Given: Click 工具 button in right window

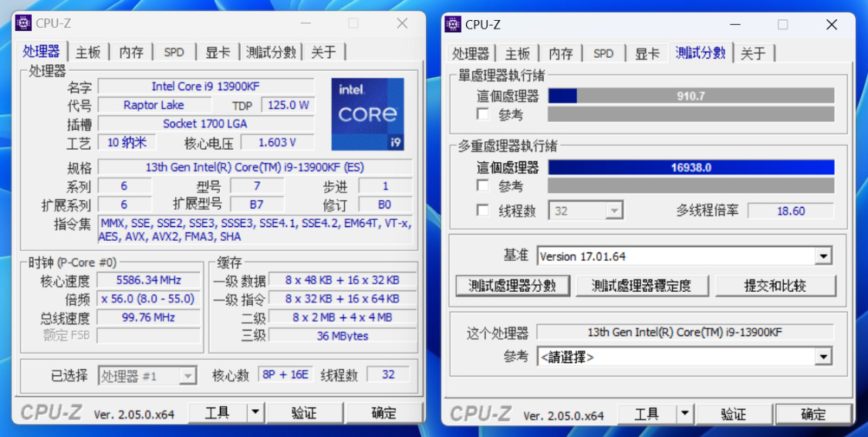Looking at the screenshot, I should (647, 415).
